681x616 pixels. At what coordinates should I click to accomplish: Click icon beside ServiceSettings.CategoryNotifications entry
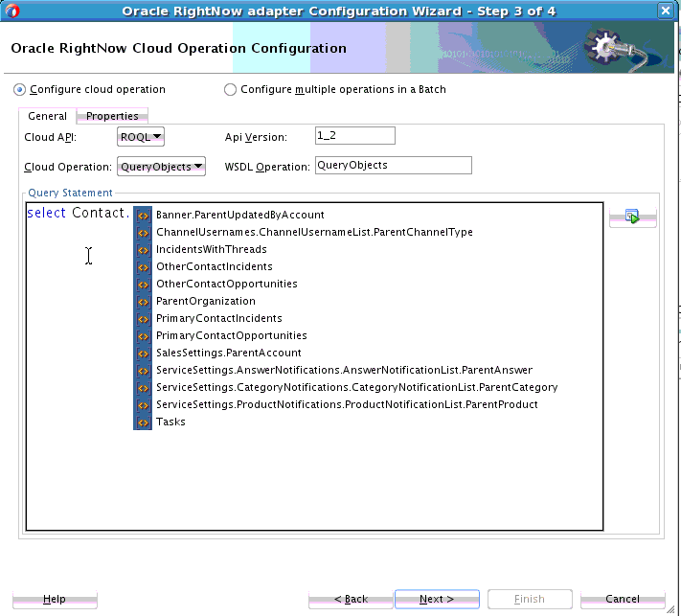(x=143, y=387)
